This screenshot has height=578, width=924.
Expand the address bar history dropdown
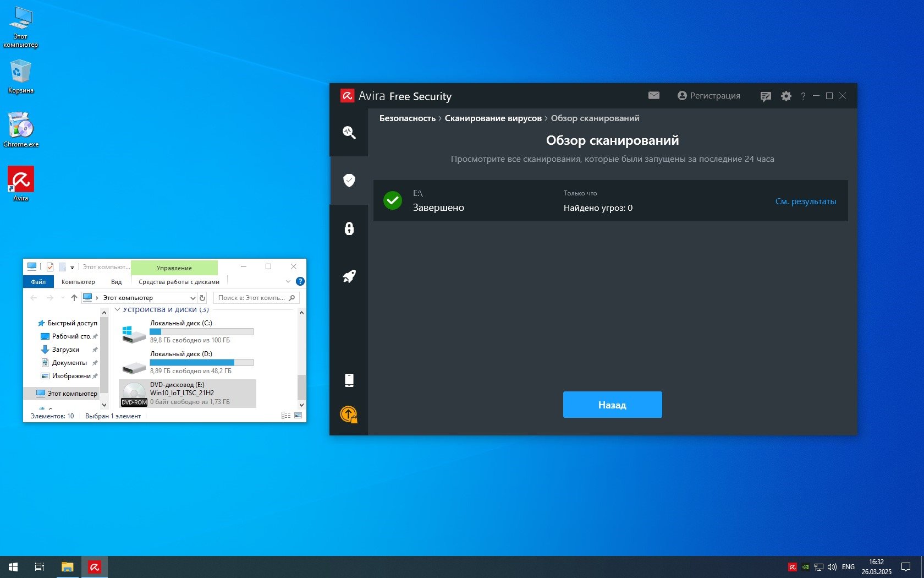click(x=193, y=298)
